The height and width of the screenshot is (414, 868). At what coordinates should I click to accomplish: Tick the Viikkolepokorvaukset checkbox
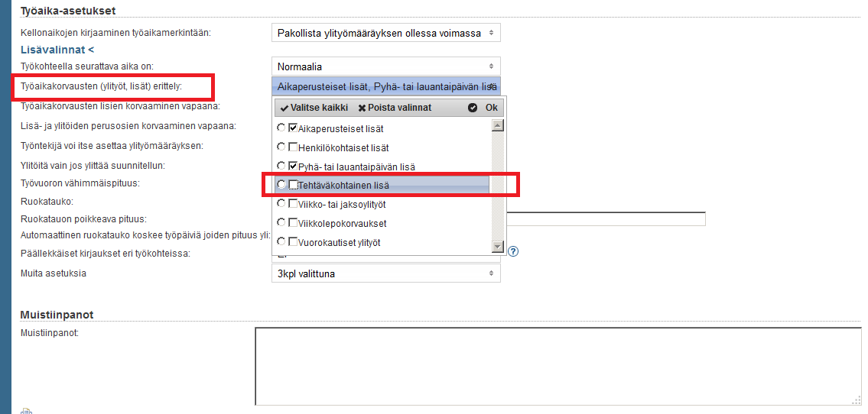pyautogui.click(x=293, y=223)
